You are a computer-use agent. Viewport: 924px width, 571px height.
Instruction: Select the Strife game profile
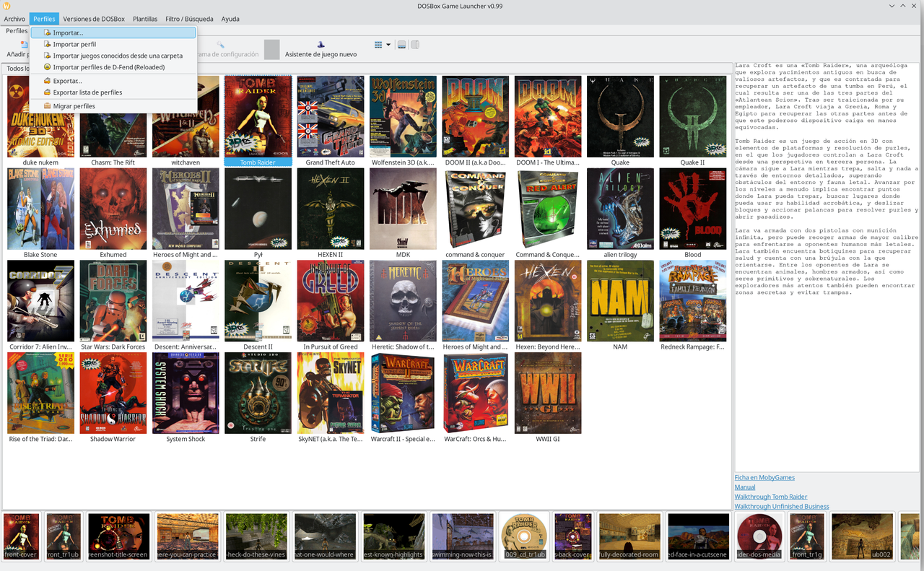[258, 398]
